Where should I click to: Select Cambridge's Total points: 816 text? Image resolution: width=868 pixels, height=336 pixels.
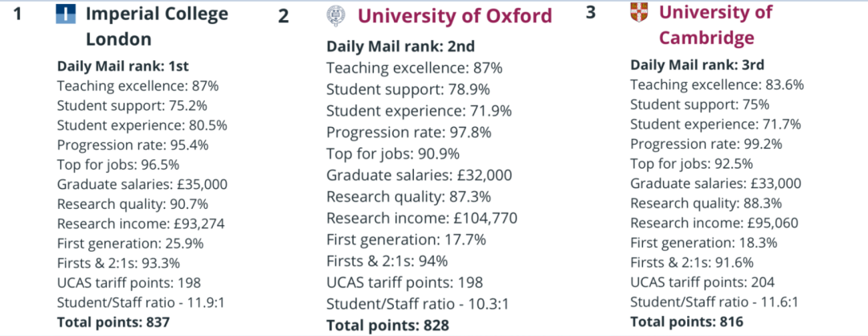point(687,322)
